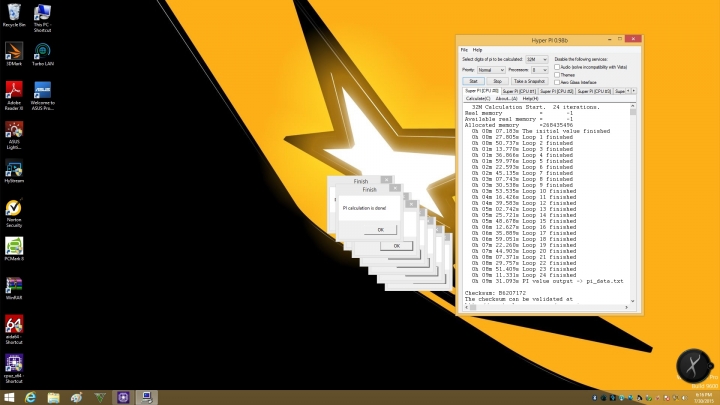This screenshot has height=405, width=720.
Task: Open the Help(H) submenu in tab
Action: (530, 99)
